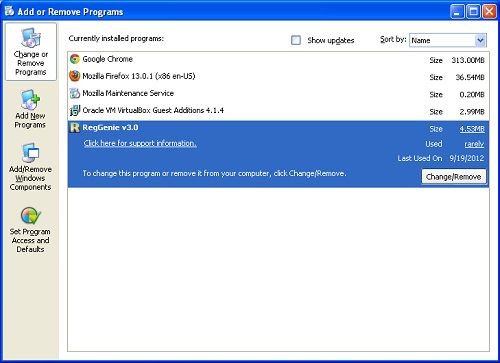
Task: Open Add/Remove Windows Components
Action: pos(30,167)
